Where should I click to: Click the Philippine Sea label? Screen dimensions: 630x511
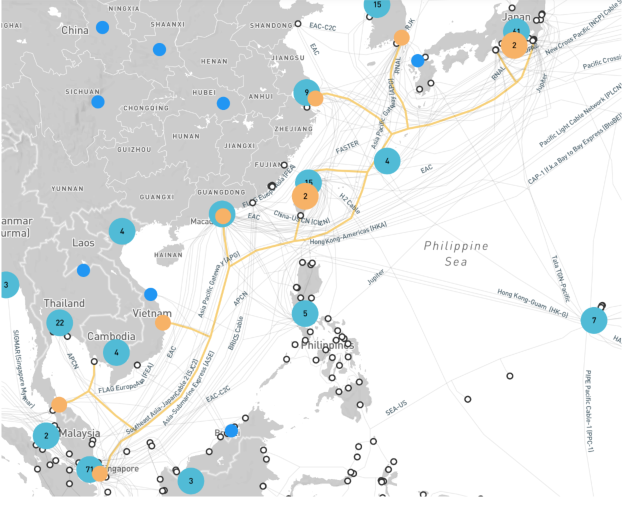tap(456, 253)
